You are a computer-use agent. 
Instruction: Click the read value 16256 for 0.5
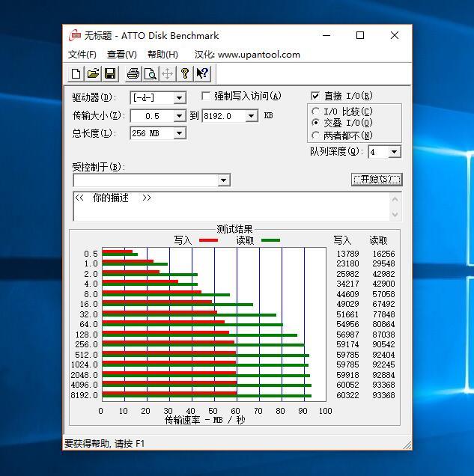(384, 254)
